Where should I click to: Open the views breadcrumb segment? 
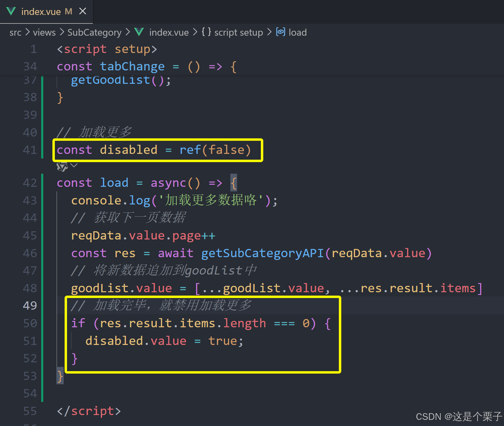point(44,32)
